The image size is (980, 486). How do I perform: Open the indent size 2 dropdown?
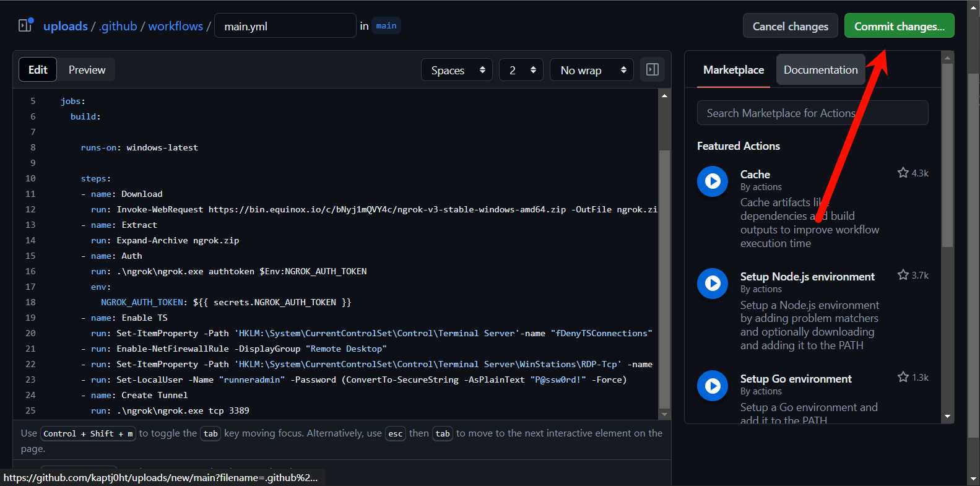pyautogui.click(x=521, y=70)
